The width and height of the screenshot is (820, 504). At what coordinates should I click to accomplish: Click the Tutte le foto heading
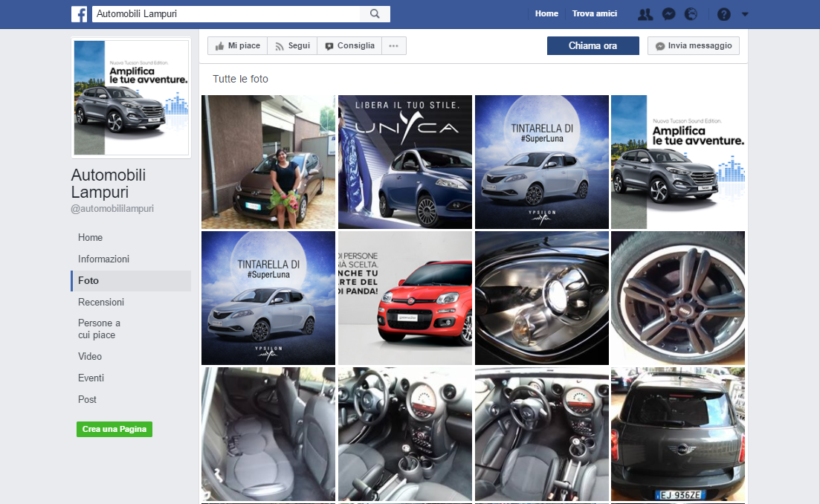(x=240, y=79)
